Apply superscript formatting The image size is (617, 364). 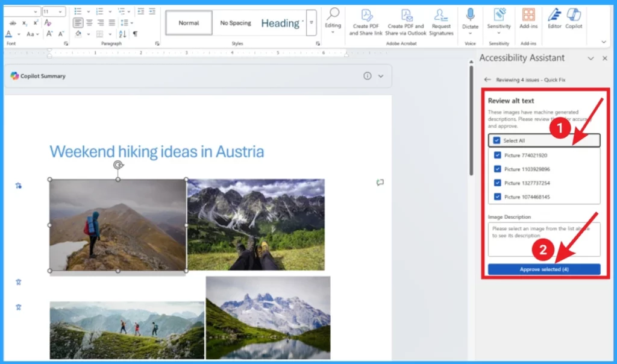pos(36,23)
